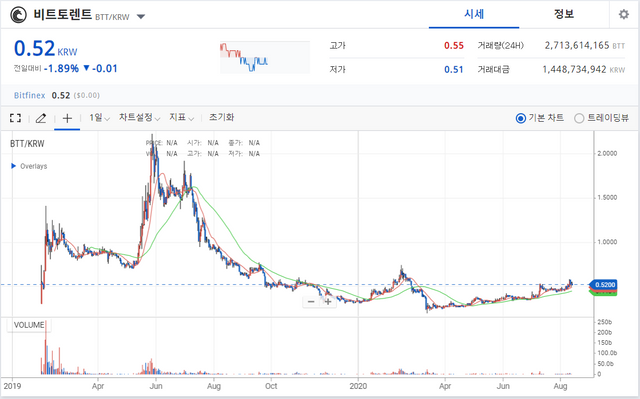Click the 저가 label
The width and height of the screenshot is (640, 399).
pos(338,70)
